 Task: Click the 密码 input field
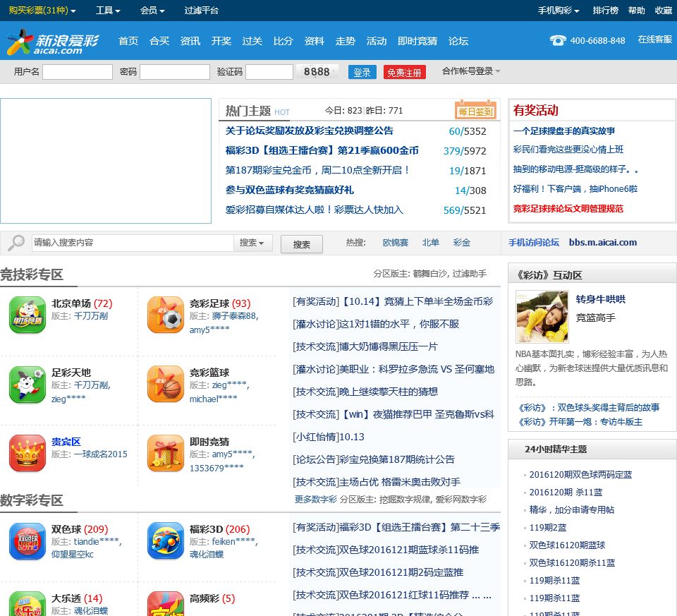pyautogui.click(x=175, y=72)
